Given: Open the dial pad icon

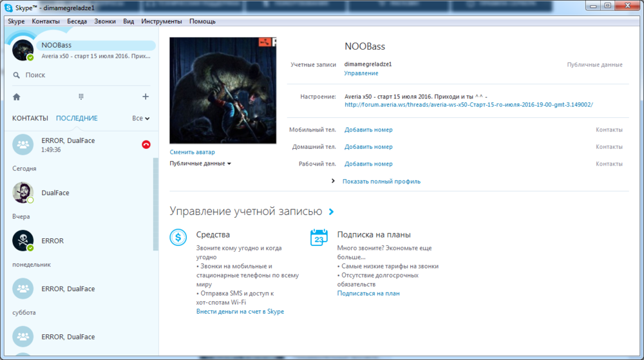Looking at the screenshot, I should click(x=81, y=97).
